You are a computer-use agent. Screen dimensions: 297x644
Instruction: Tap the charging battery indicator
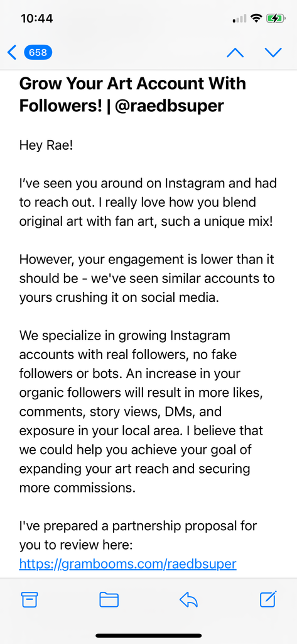(x=275, y=18)
